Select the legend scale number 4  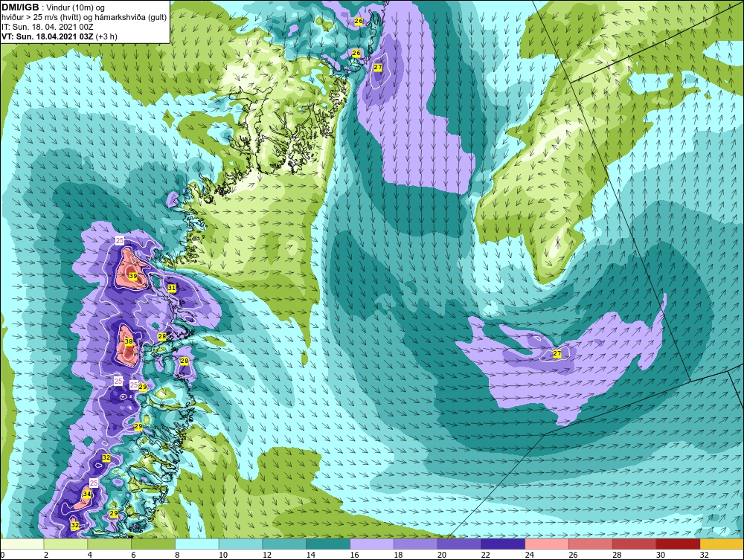coord(90,556)
